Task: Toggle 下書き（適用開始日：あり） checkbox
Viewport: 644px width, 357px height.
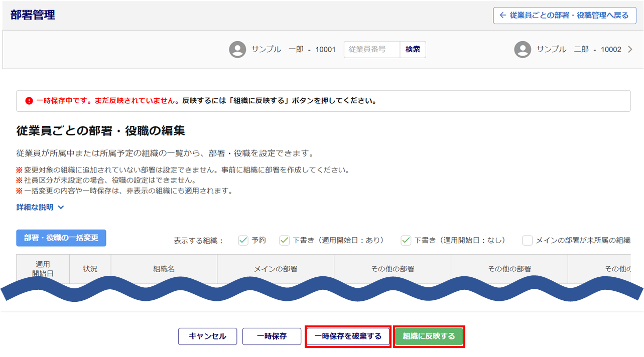Action: (285, 240)
